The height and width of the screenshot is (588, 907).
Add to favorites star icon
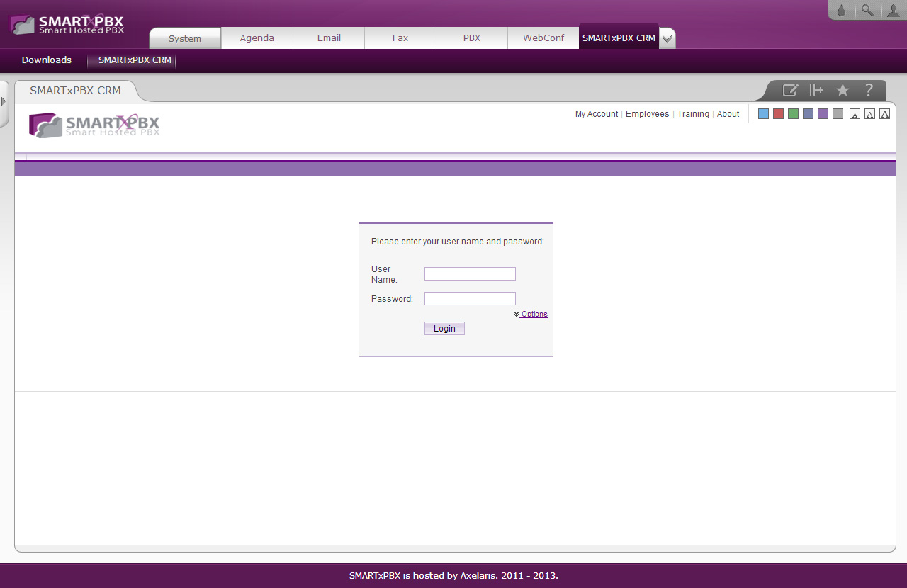[x=843, y=90]
